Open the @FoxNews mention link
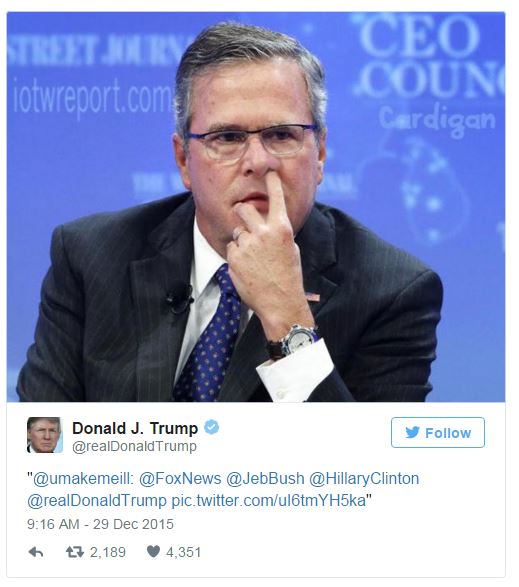519x587 pixels. pos(180,479)
